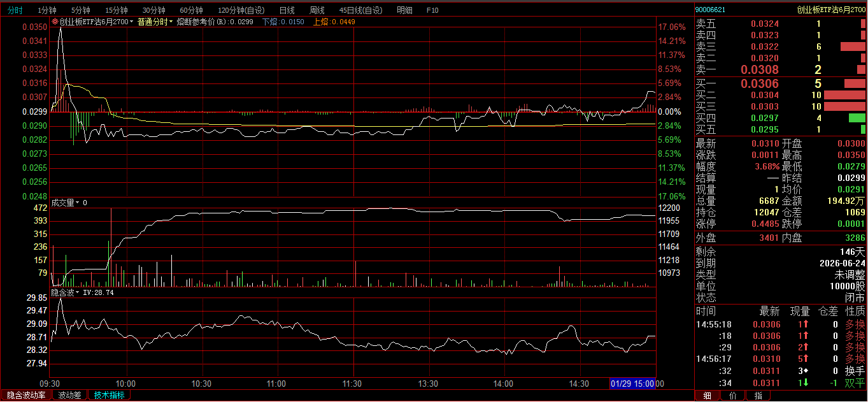The width and height of the screenshot is (868, 402).
Task: Expand the 隐含波 indicator dropdown
Action: coord(78,293)
